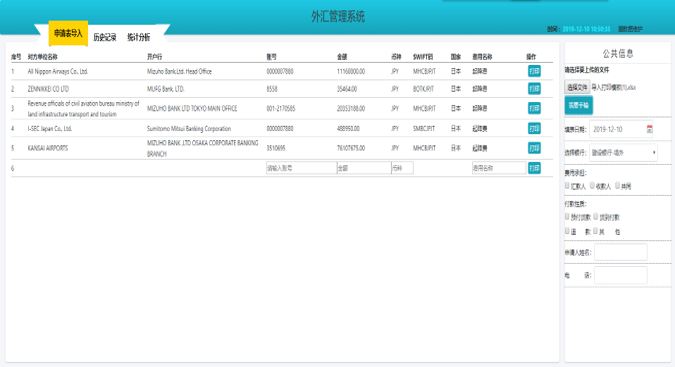Screen dimensions: 675x367
Task: Click the applicant name input field
Action: [x=621, y=252]
